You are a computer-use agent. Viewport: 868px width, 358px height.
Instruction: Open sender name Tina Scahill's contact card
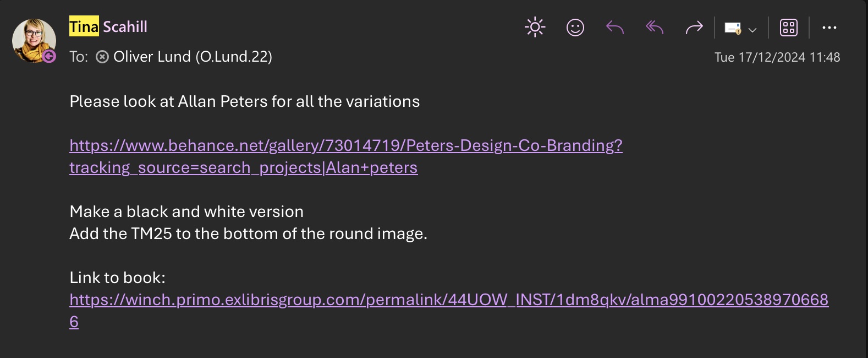point(108,26)
